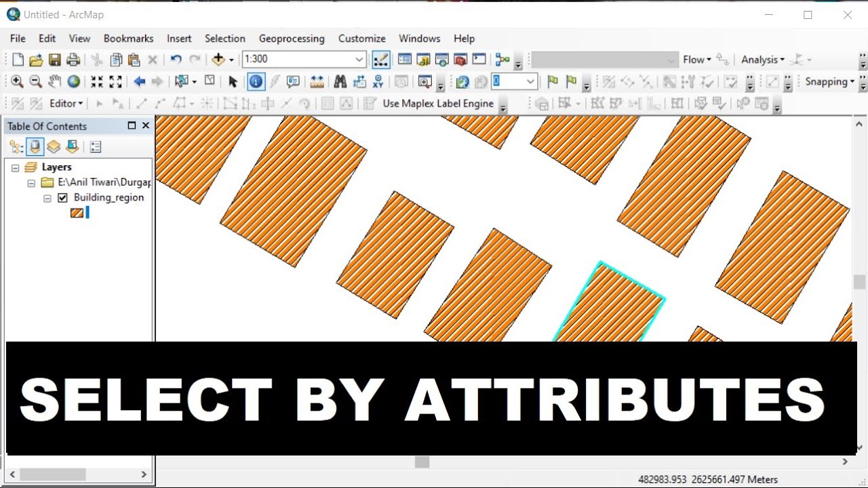Click the Add Data button
Viewport: 868px width, 488px height.
(x=218, y=60)
